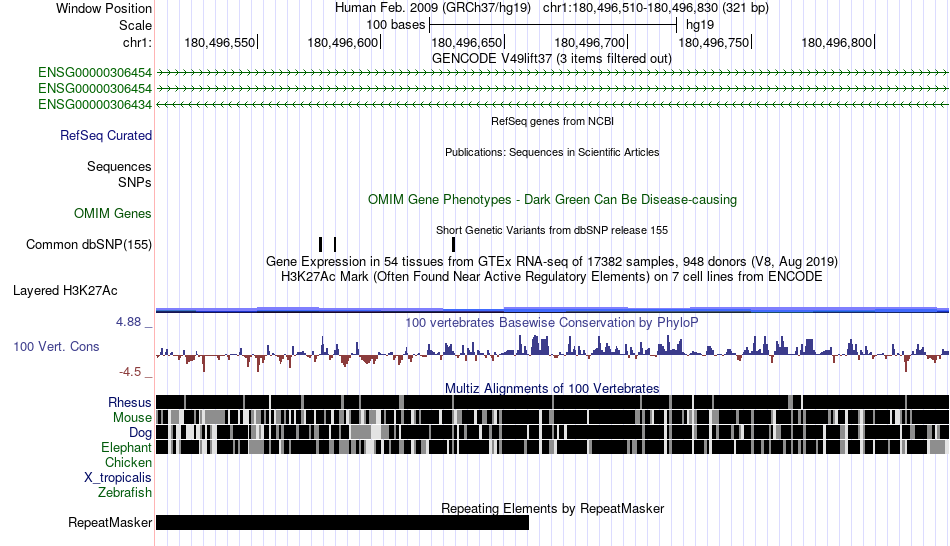Click Publications: Sequences in Scientific Articles title
Screen dimensions: 950x546
pyautogui.click(x=552, y=152)
